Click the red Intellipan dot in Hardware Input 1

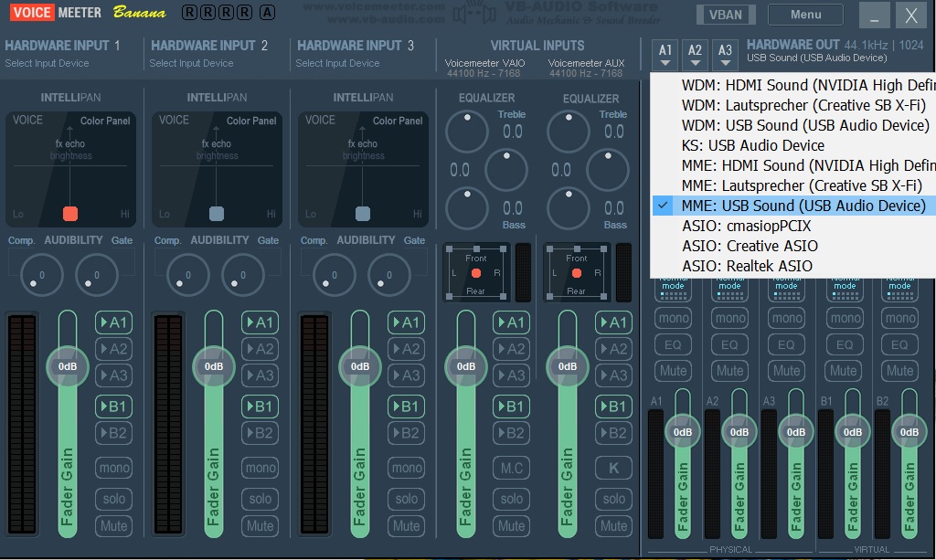(69, 214)
